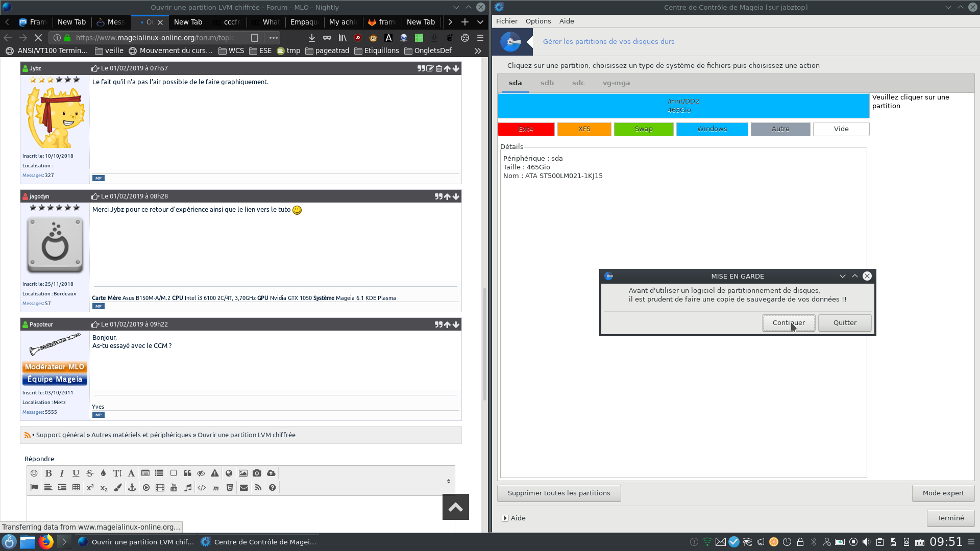Toggle editor toolbar size arrows
Screen dimensions: 980x551
tap(448, 481)
